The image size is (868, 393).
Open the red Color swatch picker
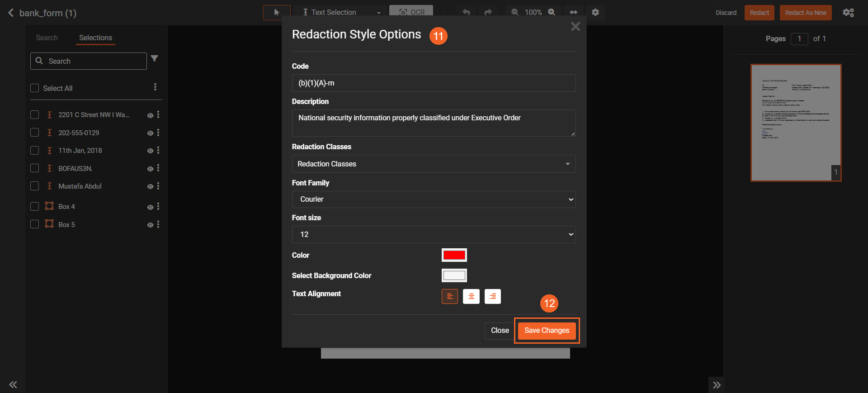[x=454, y=255]
